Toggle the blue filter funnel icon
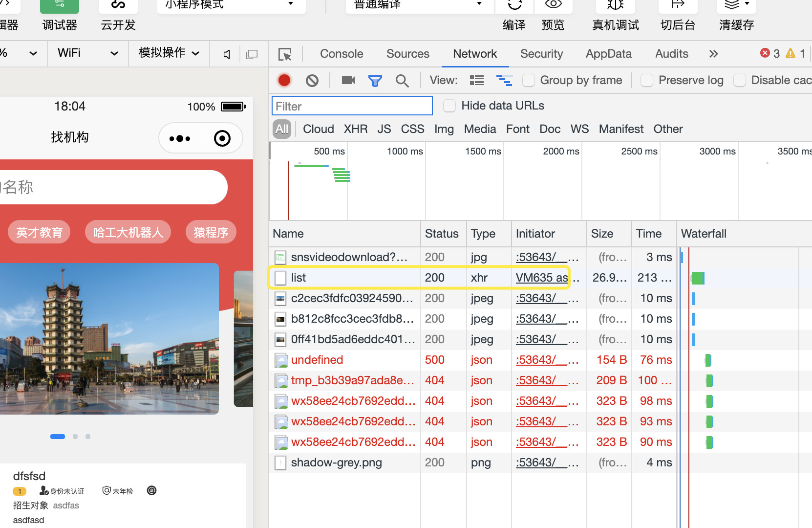 point(375,80)
